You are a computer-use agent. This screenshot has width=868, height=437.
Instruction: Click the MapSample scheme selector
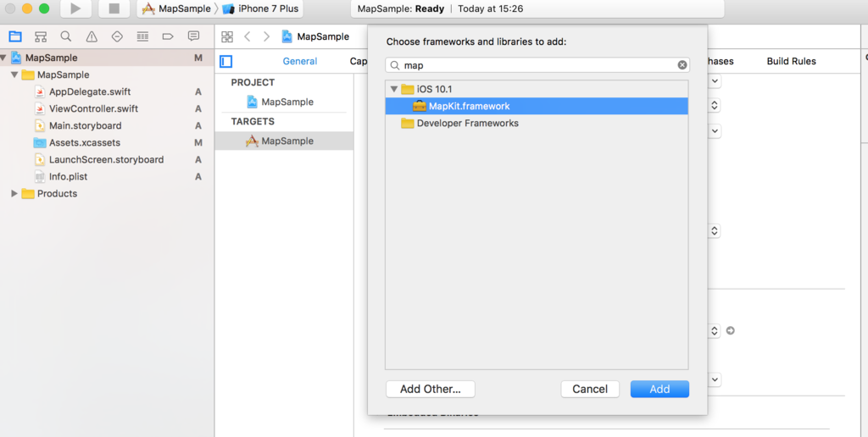point(176,8)
